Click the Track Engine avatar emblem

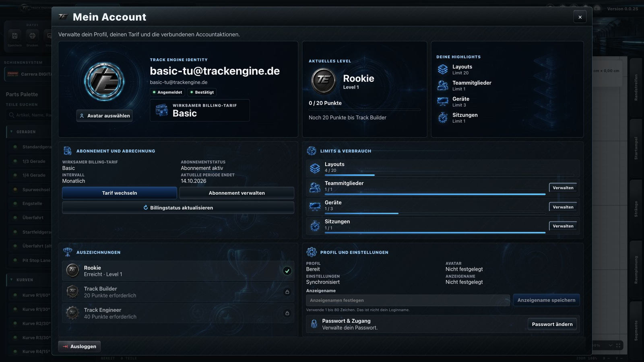[104, 82]
